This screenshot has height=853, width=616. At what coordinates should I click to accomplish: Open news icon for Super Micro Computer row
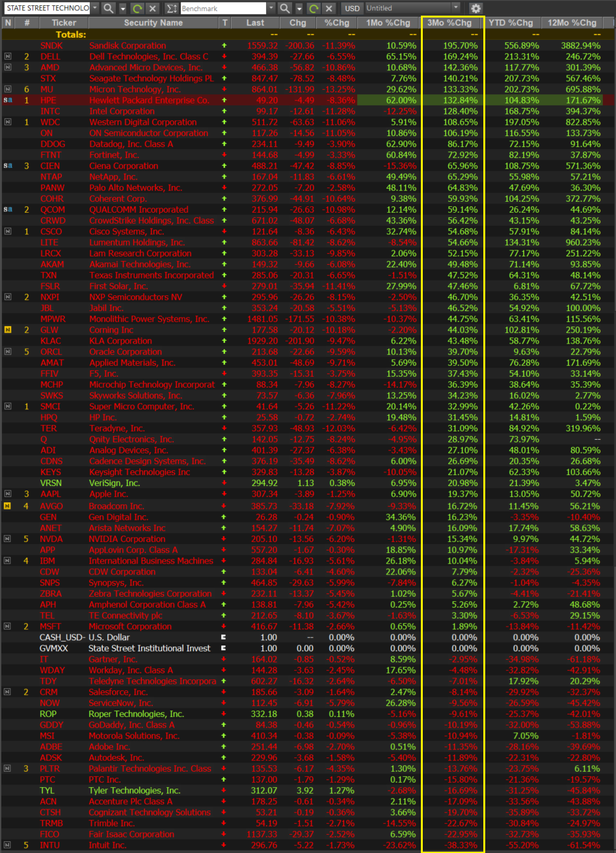[x=8, y=407]
